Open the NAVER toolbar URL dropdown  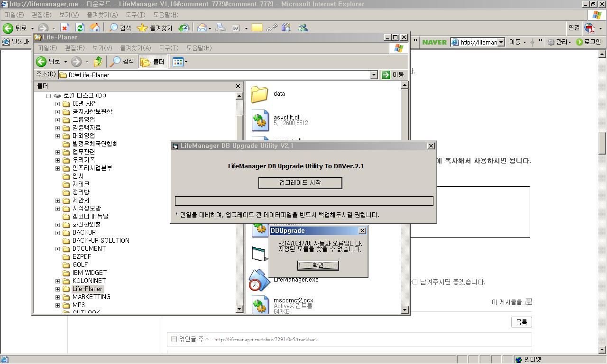click(501, 42)
